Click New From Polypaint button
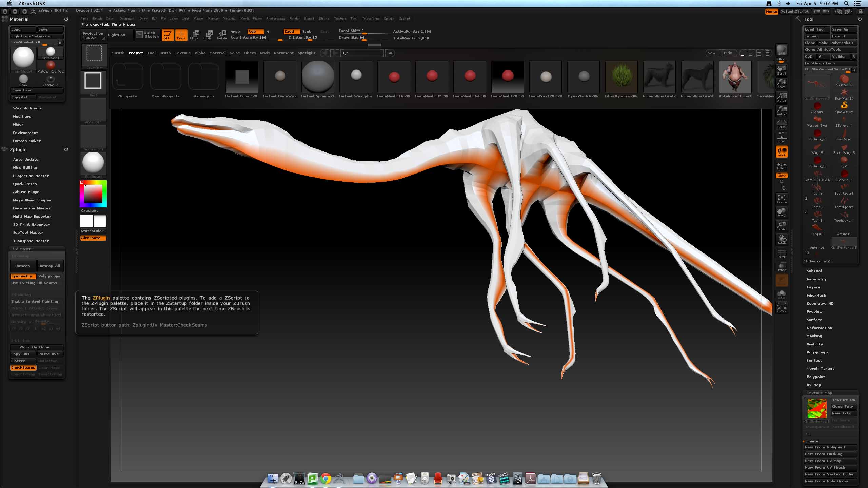Image resolution: width=868 pixels, height=488 pixels. point(829,447)
